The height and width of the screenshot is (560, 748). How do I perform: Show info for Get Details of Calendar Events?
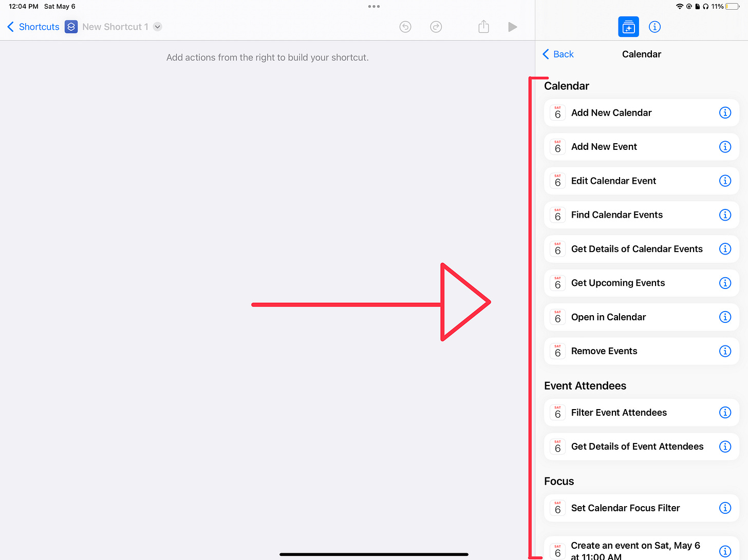(725, 249)
